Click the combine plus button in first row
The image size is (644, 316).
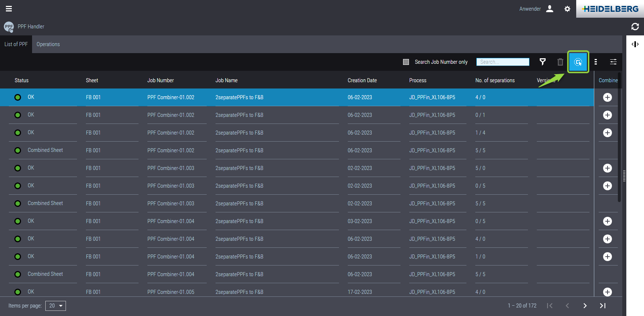coord(608,97)
